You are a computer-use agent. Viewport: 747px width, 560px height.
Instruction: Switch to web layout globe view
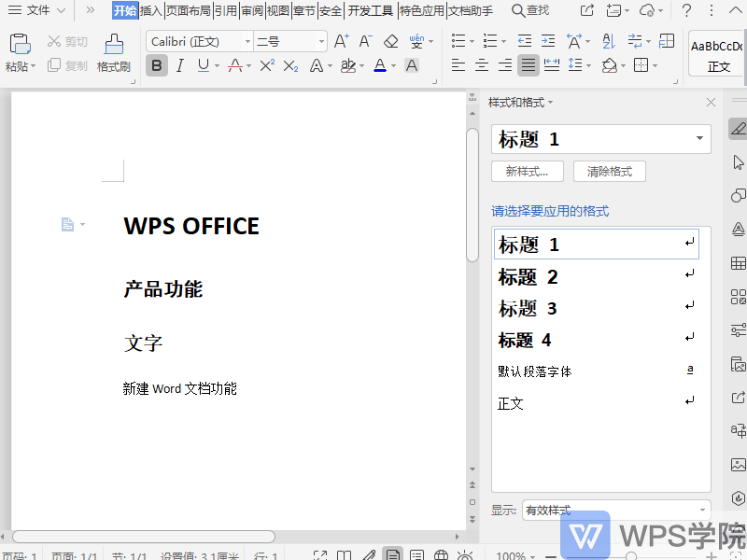[441, 555]
